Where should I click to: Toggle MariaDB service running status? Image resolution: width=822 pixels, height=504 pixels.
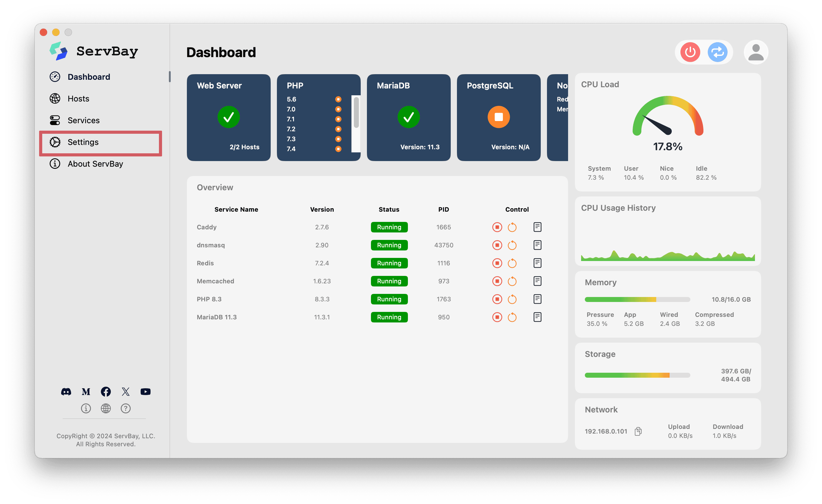496,317
